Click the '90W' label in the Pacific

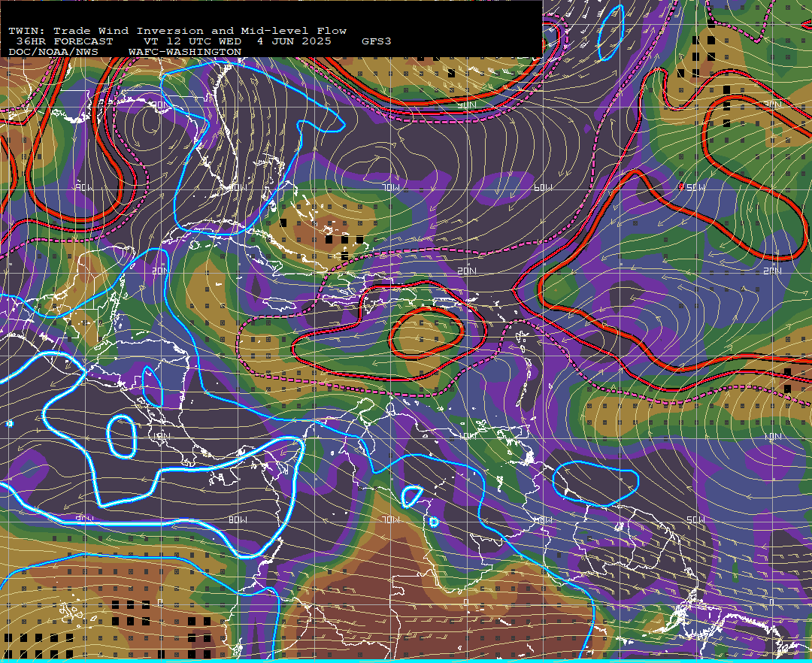pyautogui.click(x=84, y=519)
